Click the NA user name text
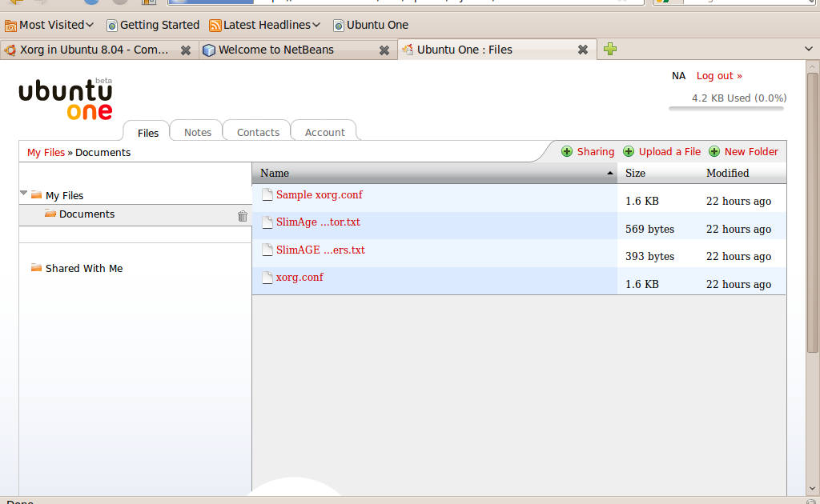Image resolution: width=820 pixels, height=504 pixels. 678,76
